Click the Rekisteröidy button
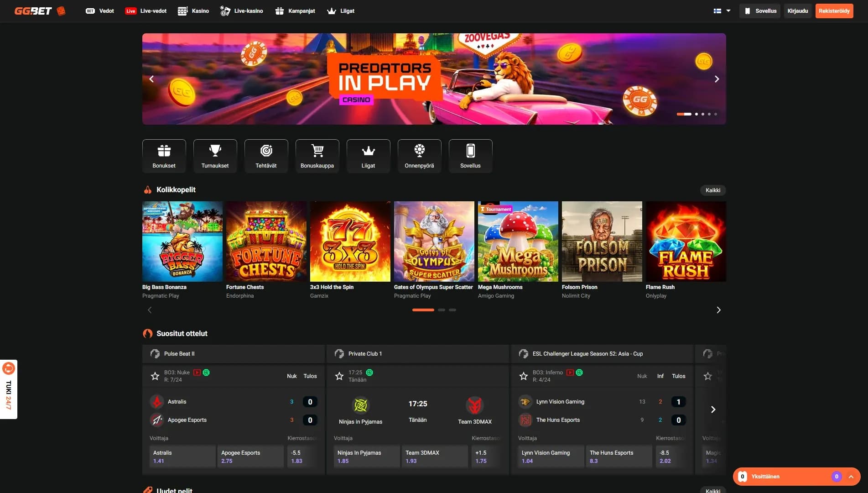This screenshot has height=493, width=868. click(834, 11)
